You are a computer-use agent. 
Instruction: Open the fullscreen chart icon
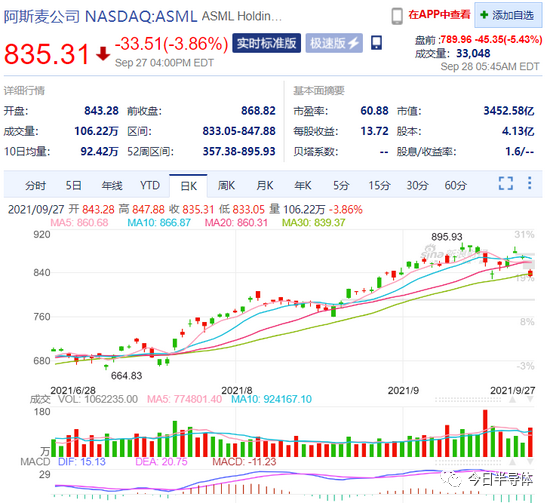(x=506, y=183)
